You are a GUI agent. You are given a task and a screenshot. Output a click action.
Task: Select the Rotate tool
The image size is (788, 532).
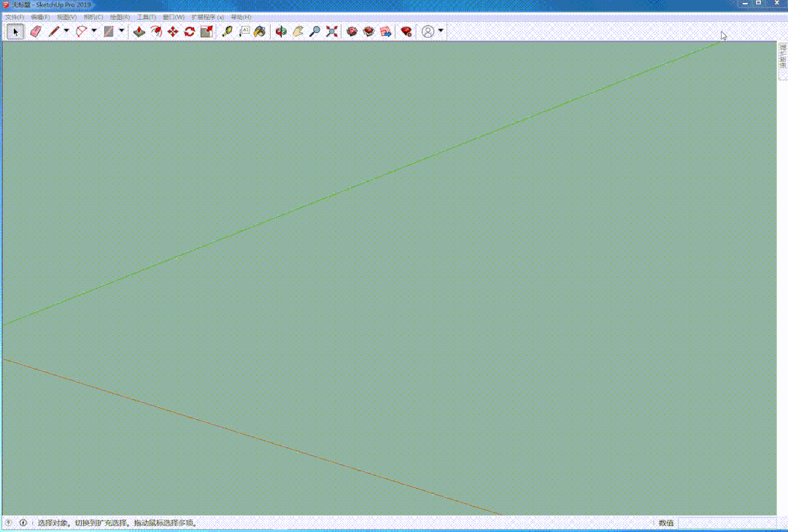tap(190, 31)
